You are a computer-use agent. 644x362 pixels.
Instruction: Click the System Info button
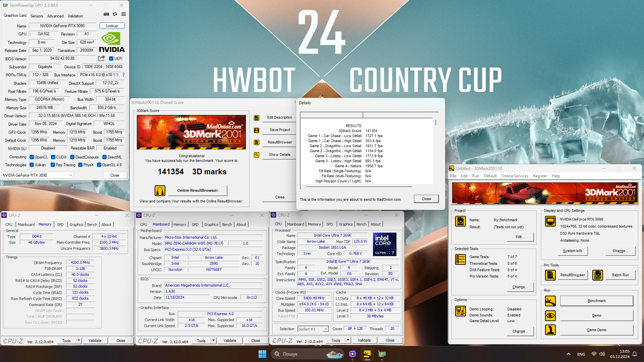point(573,251)
